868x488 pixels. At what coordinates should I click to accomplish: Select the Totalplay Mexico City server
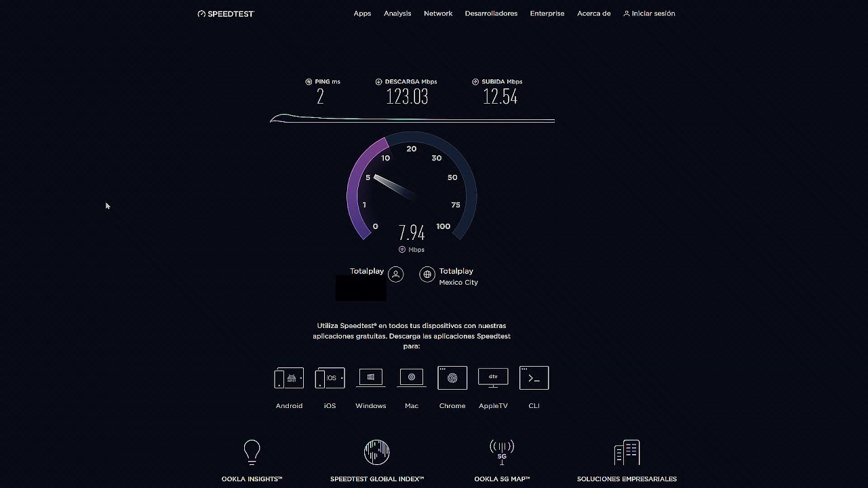pyautogui.click(x=458, y=277)
